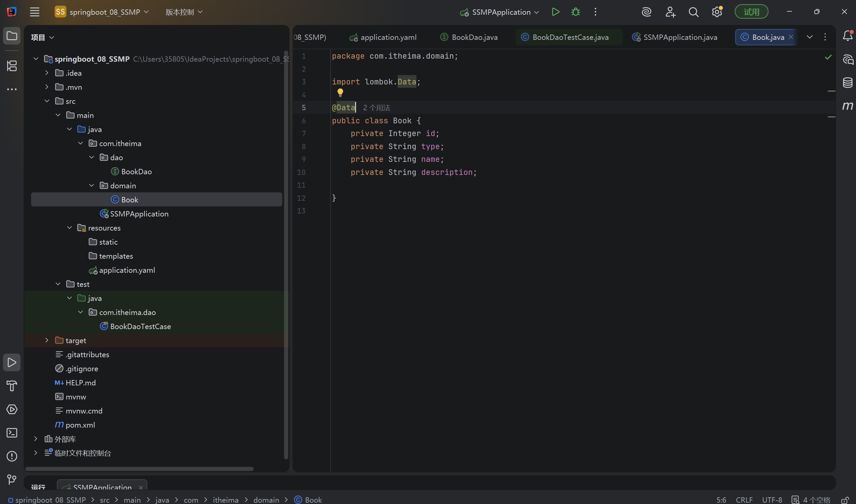Viewport: 856px width, 504px height.
Task: Expand the target folder
Action: coord(47,340)
